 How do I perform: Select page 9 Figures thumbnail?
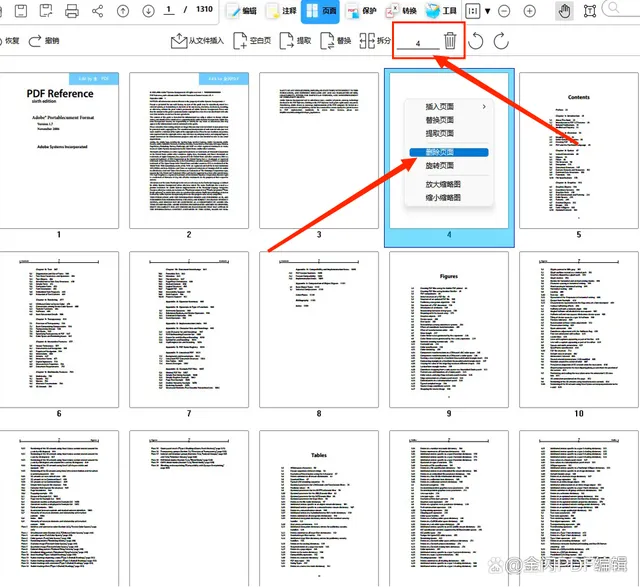point(449,328)
